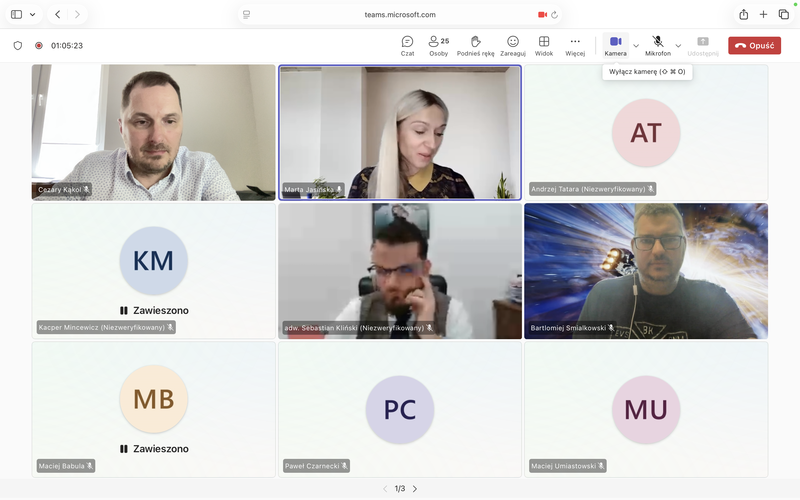The height and width of the screenshot is (500, 800).
Task: Toggle Podnieś rękę to raise hand
Action: coord(475,45)
